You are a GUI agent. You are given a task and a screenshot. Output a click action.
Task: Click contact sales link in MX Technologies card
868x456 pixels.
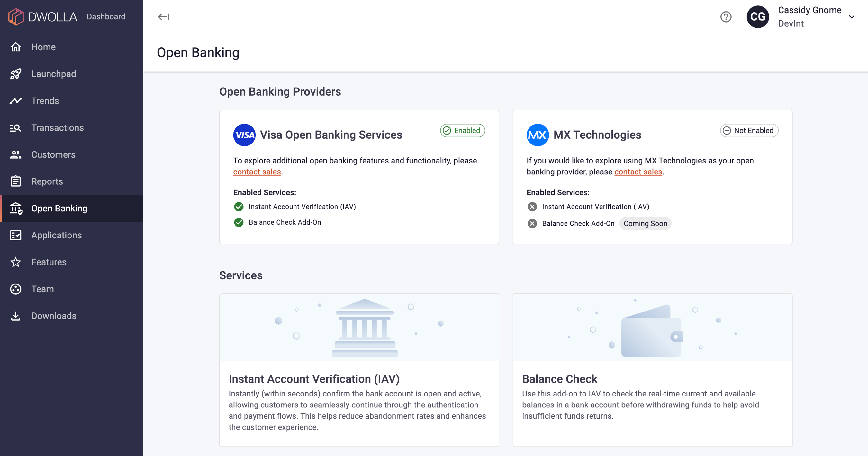[x=638, y=172]
